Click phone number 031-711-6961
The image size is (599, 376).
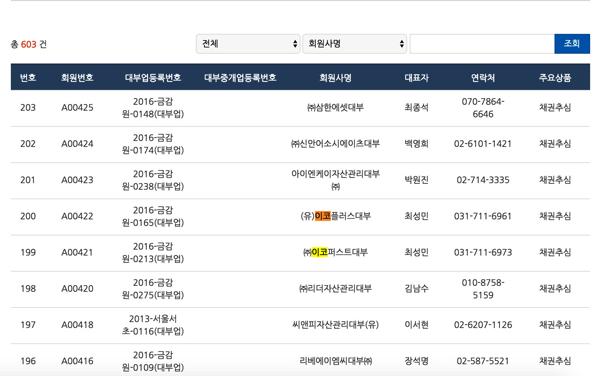coord(483,216)
